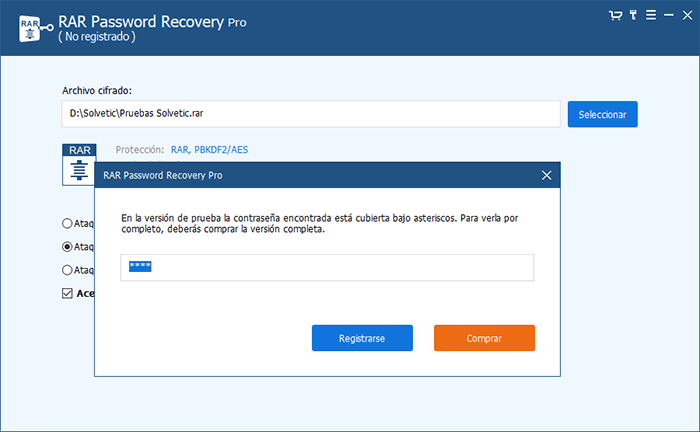
Task: Select the second, selected Ataq radio button
Action: click(x=67, y=247)
